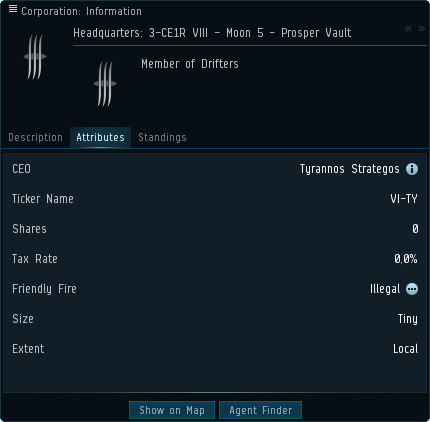Click the Drifters faction logo
Viewport: 430px width, 422px height.
click(x=105, y=84)
